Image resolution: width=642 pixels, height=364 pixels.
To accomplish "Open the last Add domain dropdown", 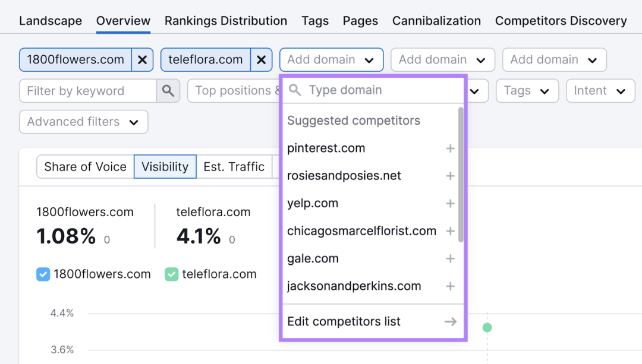I will [555, 60].
